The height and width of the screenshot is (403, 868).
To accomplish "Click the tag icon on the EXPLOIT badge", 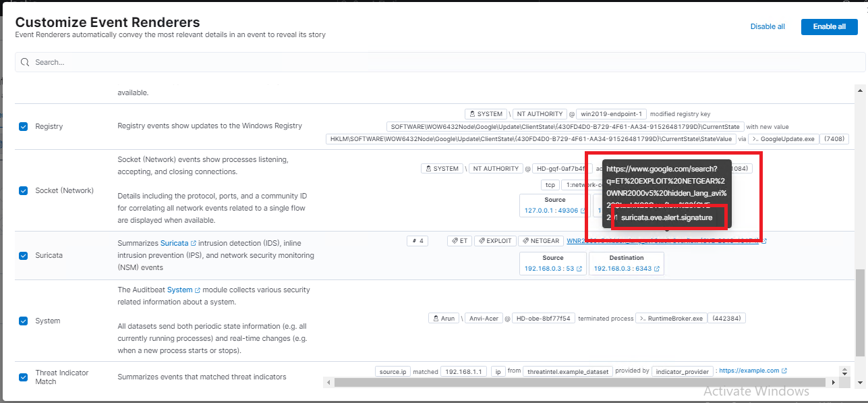I will [482, 240].
